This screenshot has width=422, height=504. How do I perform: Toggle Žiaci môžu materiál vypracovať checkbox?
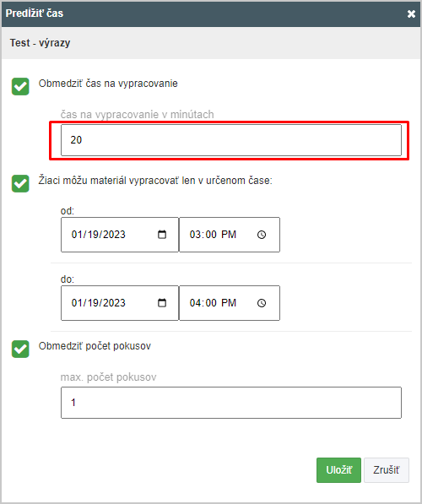click(20, 183)
